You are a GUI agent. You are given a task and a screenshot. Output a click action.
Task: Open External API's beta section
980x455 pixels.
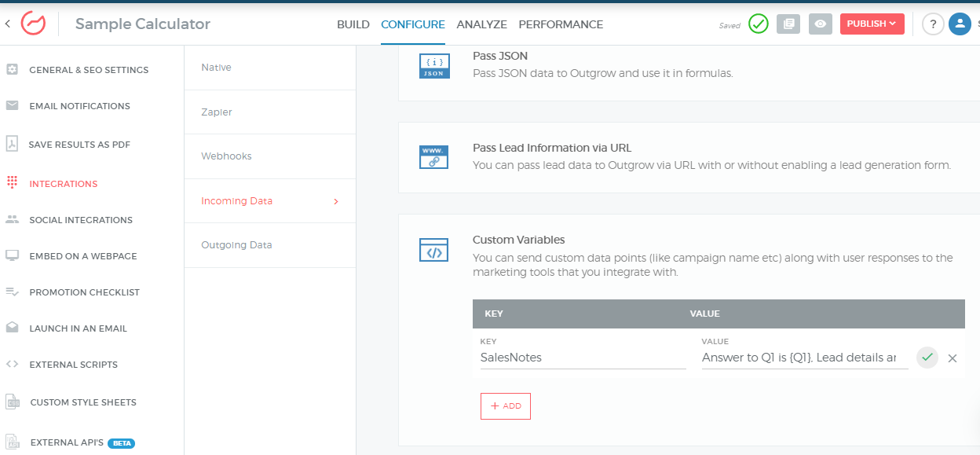pyautogui.click(x=67, y=443)
